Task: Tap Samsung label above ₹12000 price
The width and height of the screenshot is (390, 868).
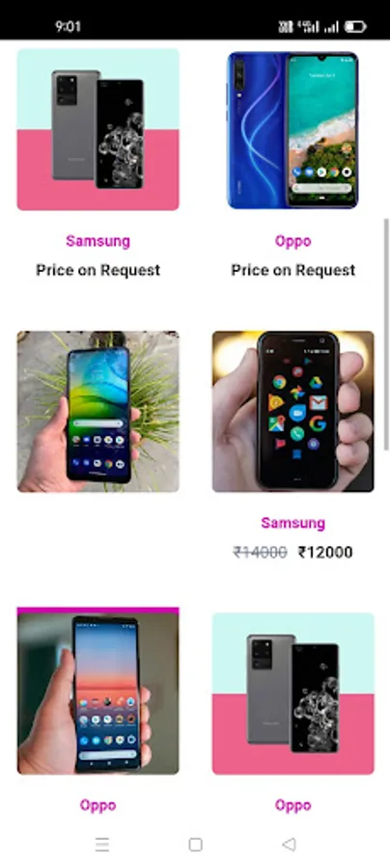Action: 293,523
